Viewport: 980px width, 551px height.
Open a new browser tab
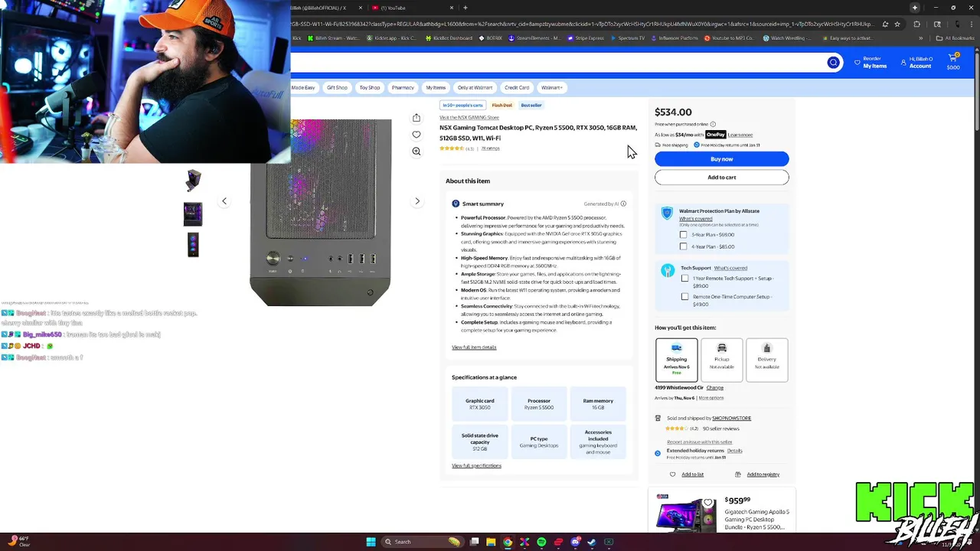click(465, 8)
